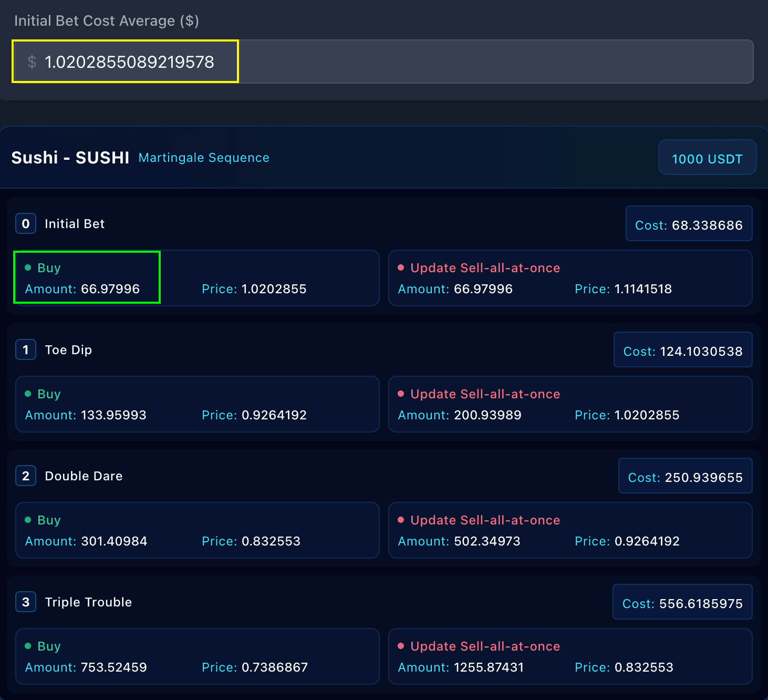Select Toe Dip Update Sell-all-at-once card
Viewport: 768px width, 700px height.
(x=570, y=404)
